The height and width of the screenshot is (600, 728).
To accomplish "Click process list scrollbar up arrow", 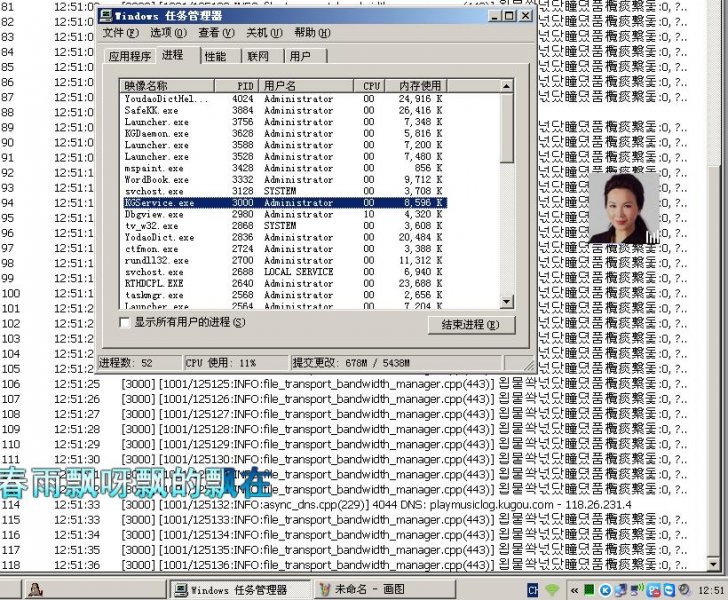I will point(507,86).
